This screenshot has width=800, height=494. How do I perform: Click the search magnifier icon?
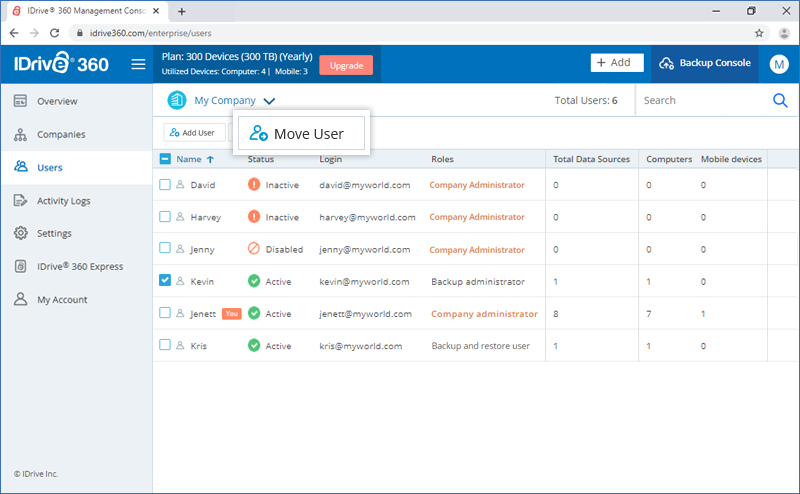tap(780, 100)
